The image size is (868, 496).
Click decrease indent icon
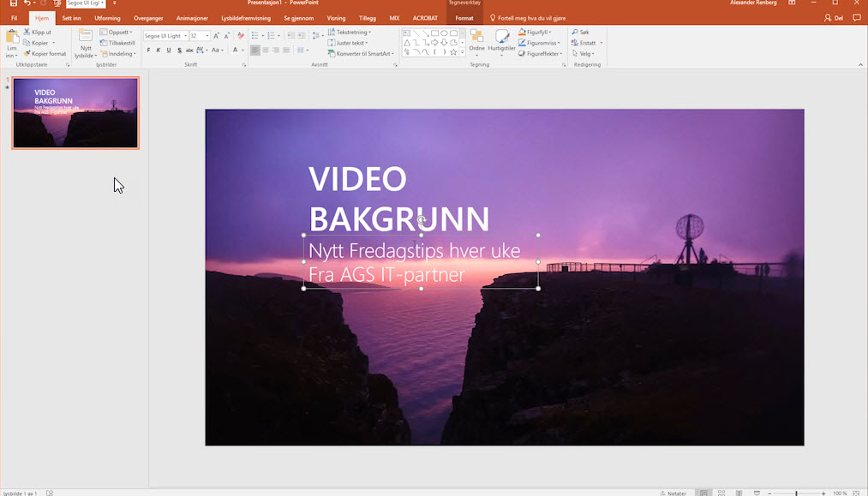pos(290,35)
